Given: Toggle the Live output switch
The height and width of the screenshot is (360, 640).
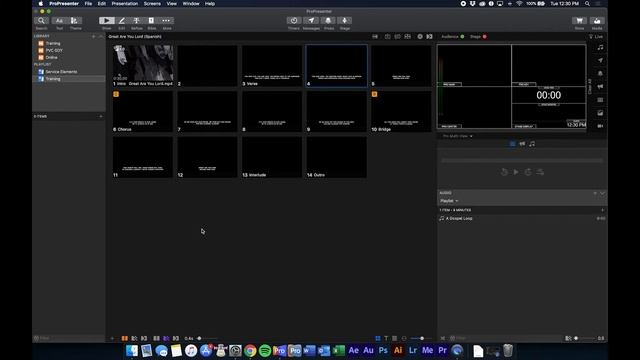Looking at the screenshot, I should (596, 37).
